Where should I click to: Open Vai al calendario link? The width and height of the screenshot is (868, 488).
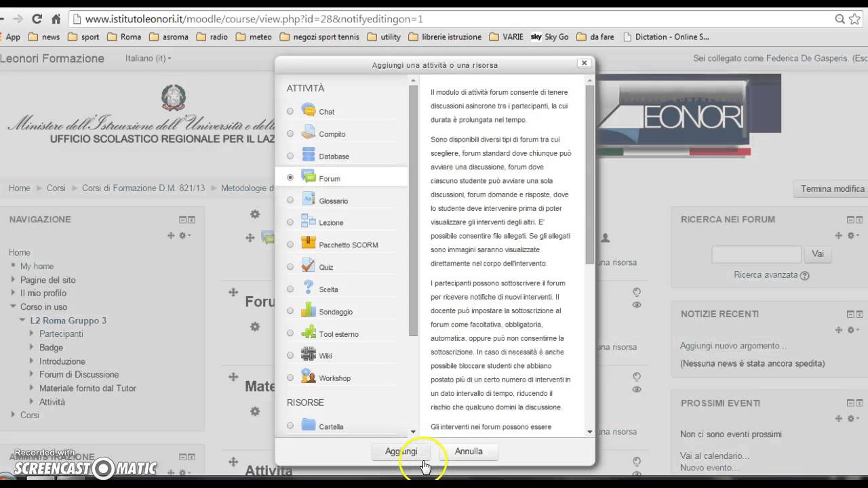715,456
